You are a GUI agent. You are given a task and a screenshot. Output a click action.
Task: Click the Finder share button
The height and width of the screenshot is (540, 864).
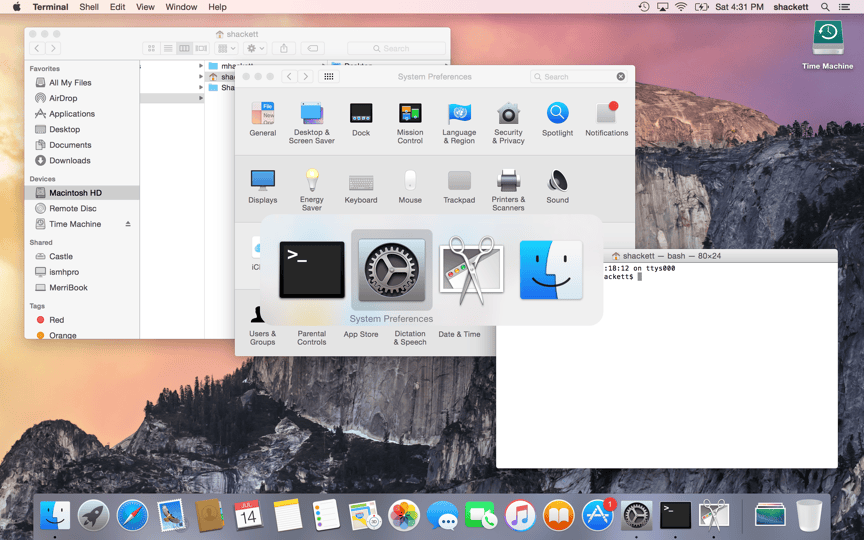point(284,48)
